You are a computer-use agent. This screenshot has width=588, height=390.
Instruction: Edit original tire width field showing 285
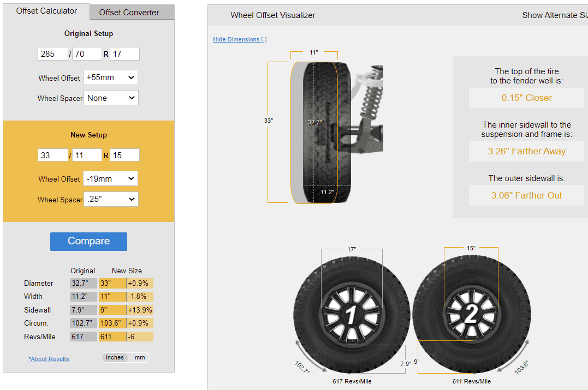point(52,54)
